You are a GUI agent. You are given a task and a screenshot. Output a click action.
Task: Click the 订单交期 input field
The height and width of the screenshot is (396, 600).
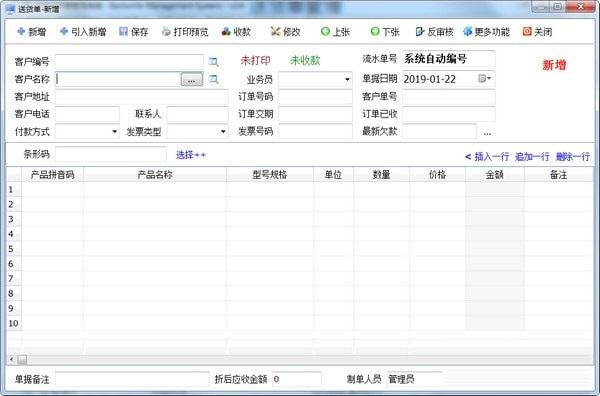[x=315, y=114]
